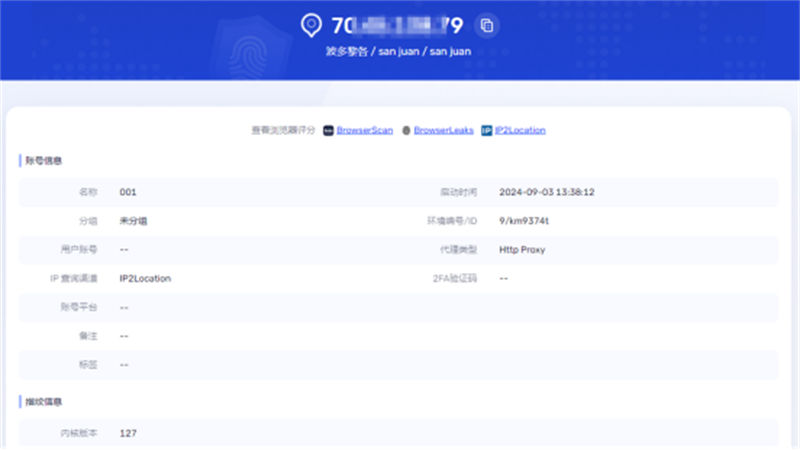
Task: Click the san juan / san juan location text
Action: (x=424, y=51)
